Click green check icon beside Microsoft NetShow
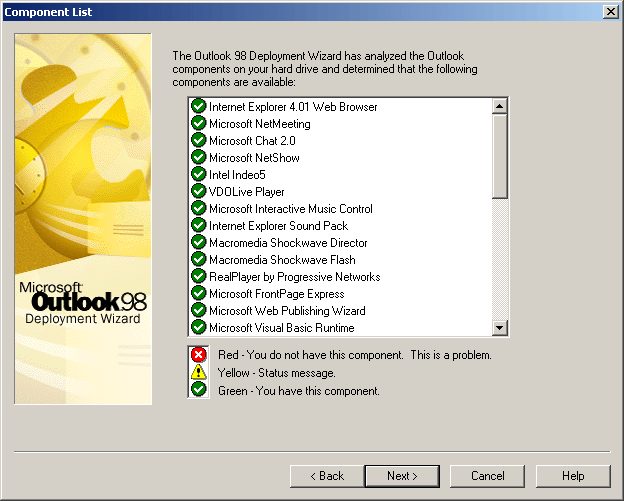 pos(198,157)
